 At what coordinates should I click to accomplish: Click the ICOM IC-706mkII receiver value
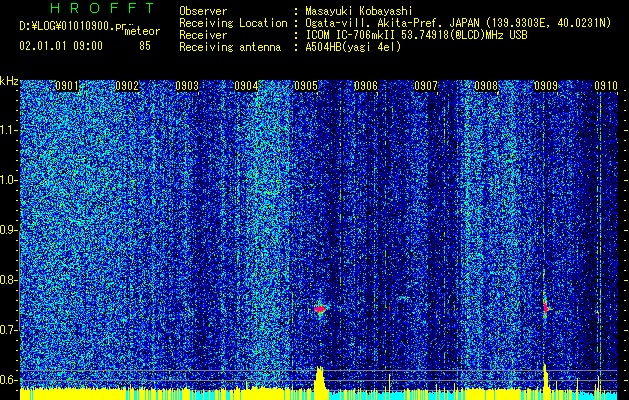pos(416,35)
